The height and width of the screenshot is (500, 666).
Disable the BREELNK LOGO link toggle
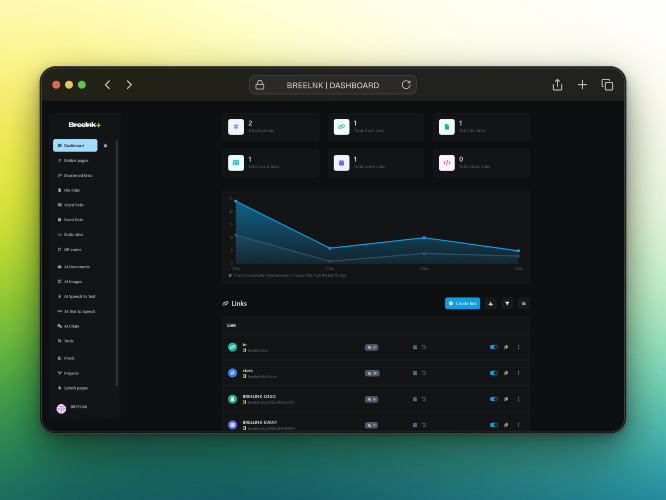click(x=494, y=399)
